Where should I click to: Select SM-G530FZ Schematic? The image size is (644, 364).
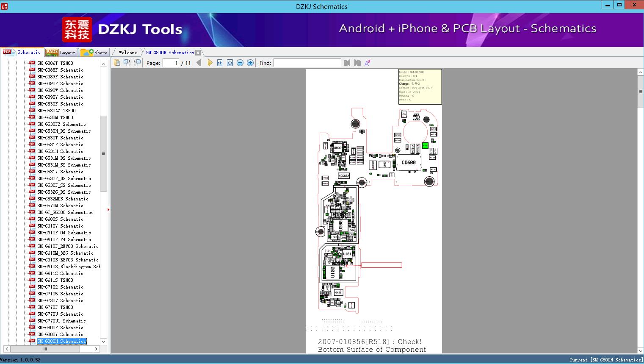61,124
